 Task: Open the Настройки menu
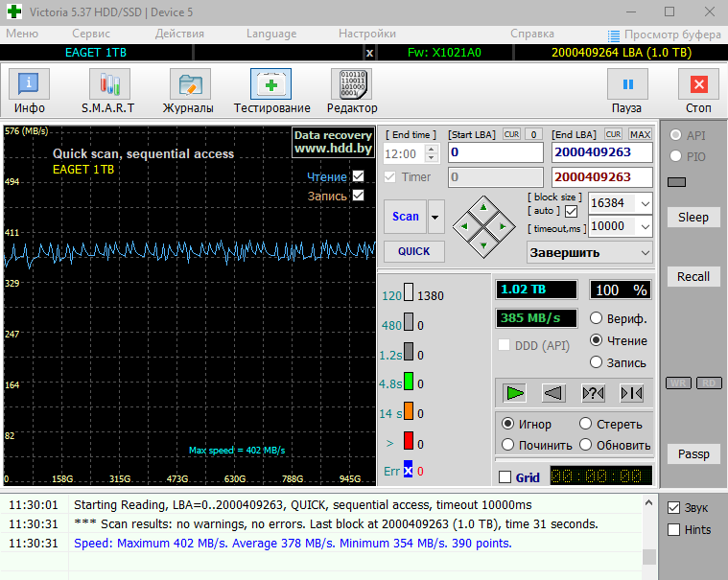367,34
